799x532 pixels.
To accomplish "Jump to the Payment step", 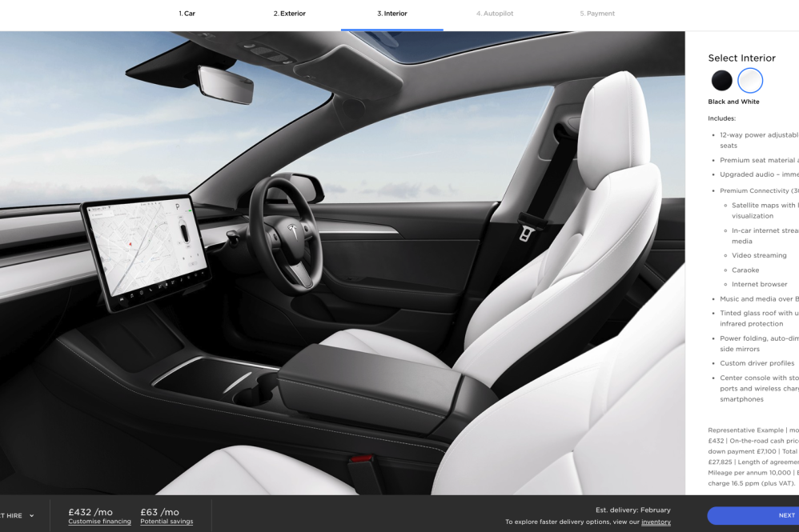I will [596, 14].
